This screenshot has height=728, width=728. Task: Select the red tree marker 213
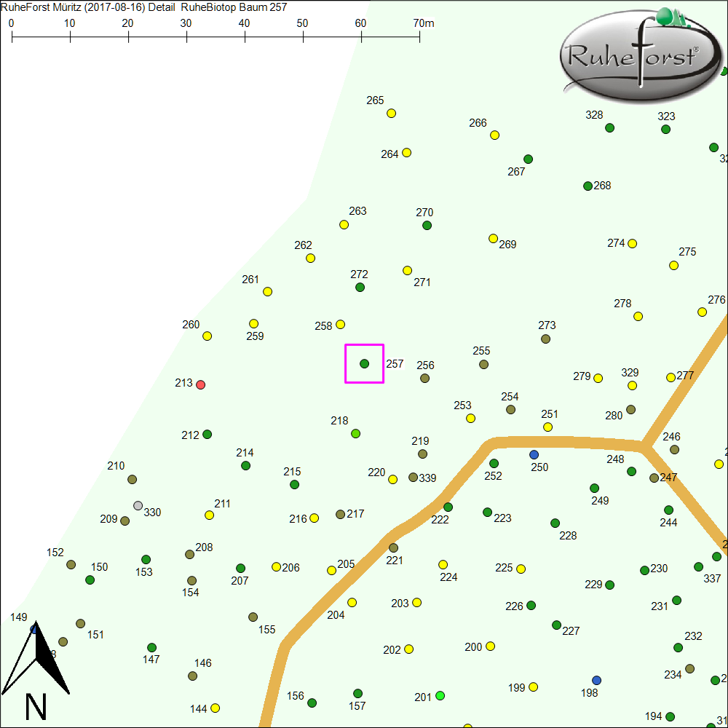click(201, 384)
